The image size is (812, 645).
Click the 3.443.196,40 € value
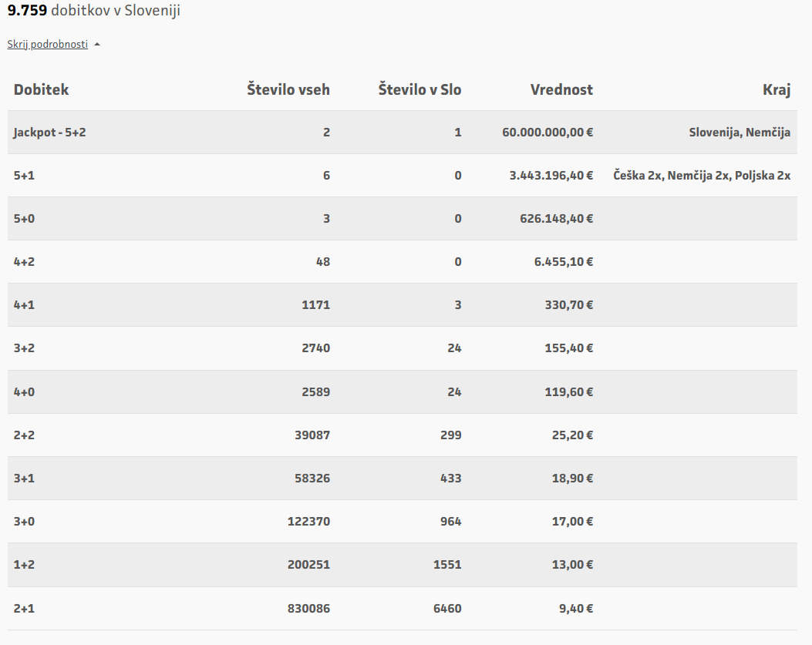point(551,176)
